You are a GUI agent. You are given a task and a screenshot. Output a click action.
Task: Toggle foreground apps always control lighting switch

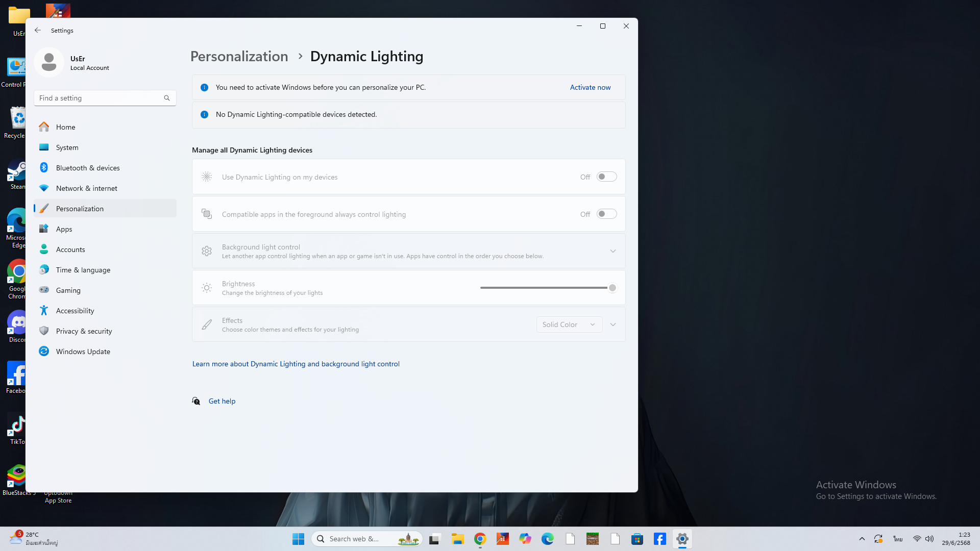pyautogui.click(x=606, y=214)
